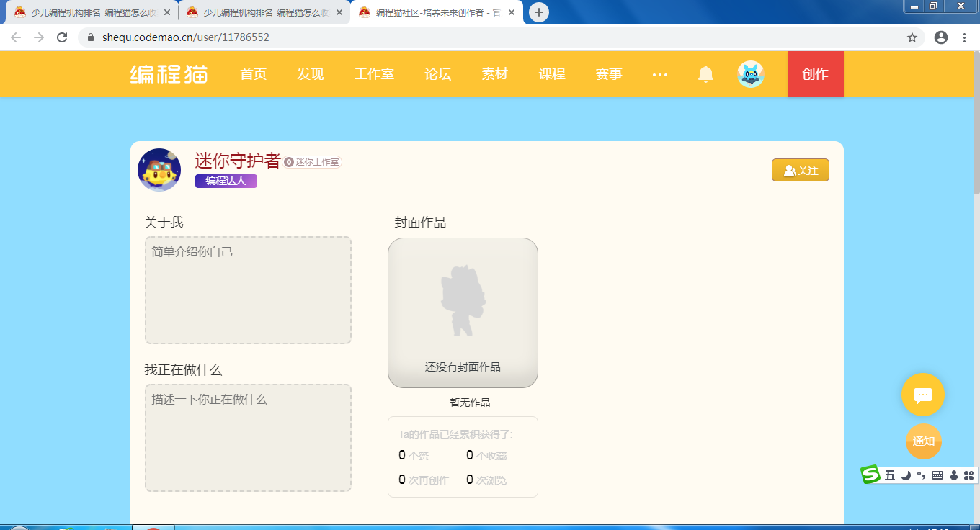This screenshot has height=530, width=980.
Task: View site info via the lock icon
Action: click(90, 37)
